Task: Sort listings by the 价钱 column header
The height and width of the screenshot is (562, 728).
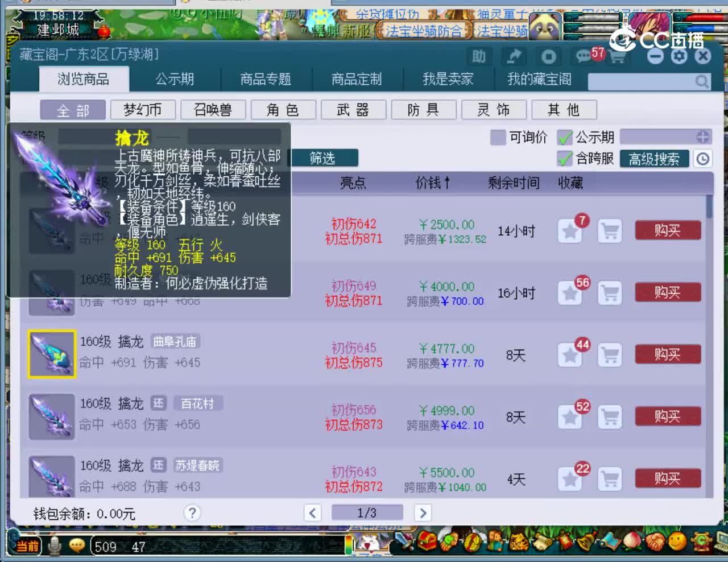Action: 433,183
